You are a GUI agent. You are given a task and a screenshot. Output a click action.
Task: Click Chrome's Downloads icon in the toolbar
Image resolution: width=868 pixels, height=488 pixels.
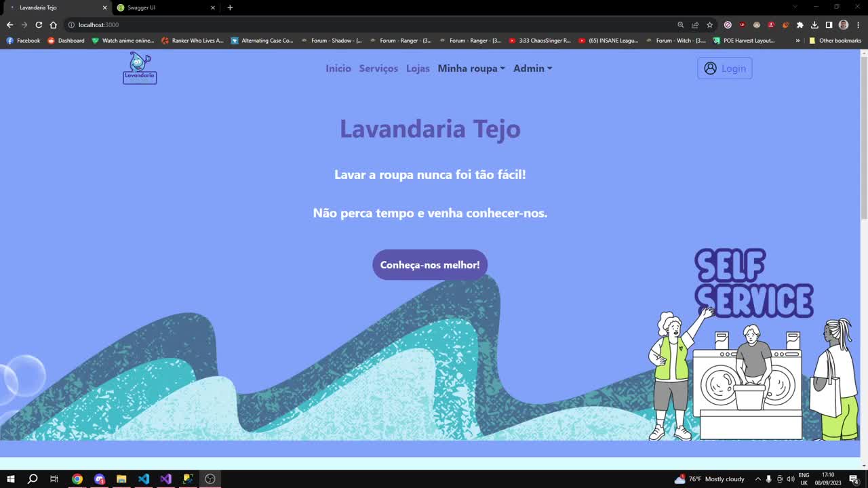click(814, 24)
